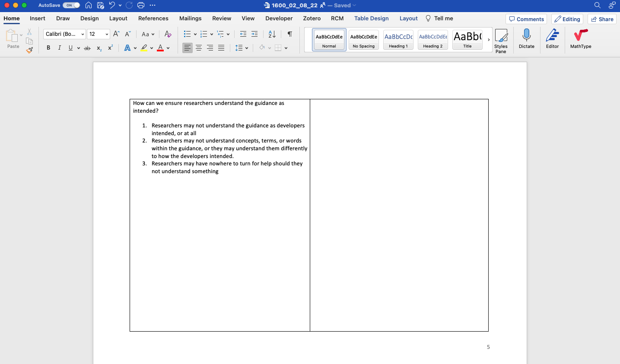Expand the line spacing options arrow
This screenshot has height=364, width=620.
247,48
